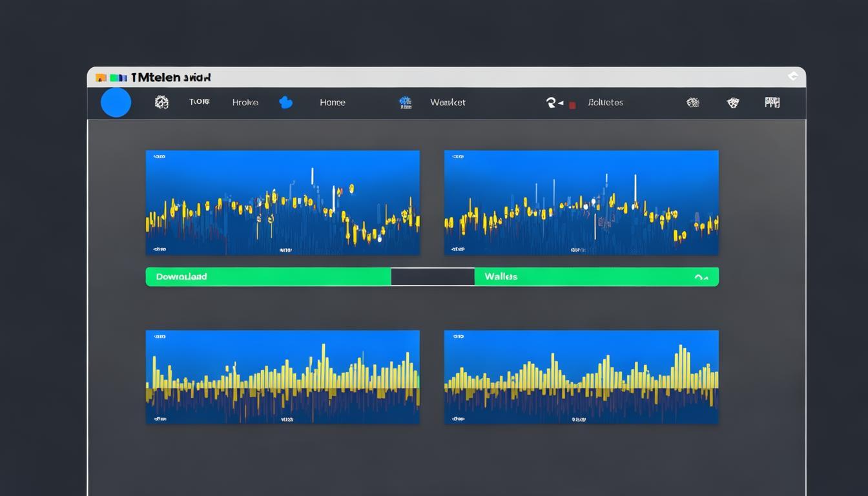Click the white swirl arrow icon in navbar
This screenshot has height=496, width=868.
553,102
